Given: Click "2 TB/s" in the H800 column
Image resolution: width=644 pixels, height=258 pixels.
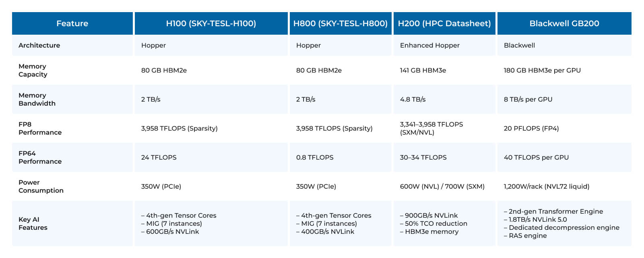Looking at the screenshot, I should click(305, 99).
